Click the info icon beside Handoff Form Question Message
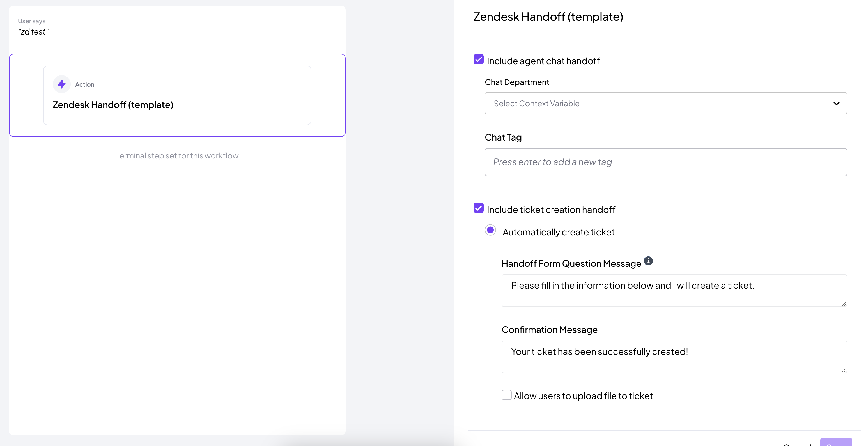 tap(648, 261)
